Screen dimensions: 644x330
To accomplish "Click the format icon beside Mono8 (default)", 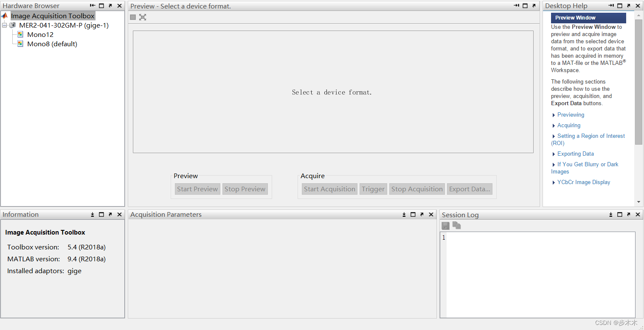I will coord(20,44).
